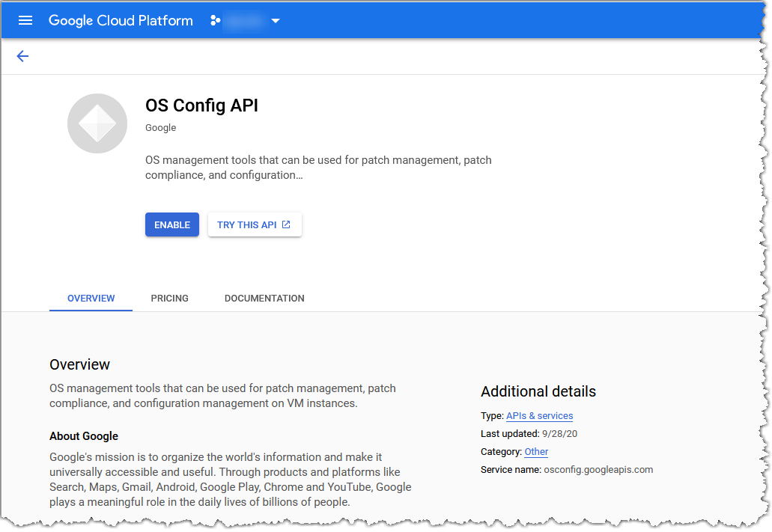The height and width of the screenshot is (532, 772).
Task: Switch to the DOCUMENTATION tab
Action: click(264, 299)
